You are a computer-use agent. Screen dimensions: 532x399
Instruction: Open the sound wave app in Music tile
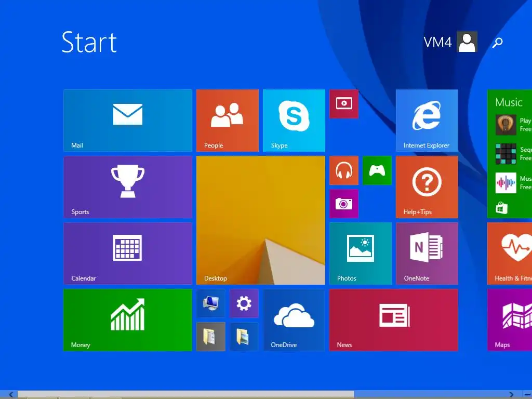click(506, 183)
